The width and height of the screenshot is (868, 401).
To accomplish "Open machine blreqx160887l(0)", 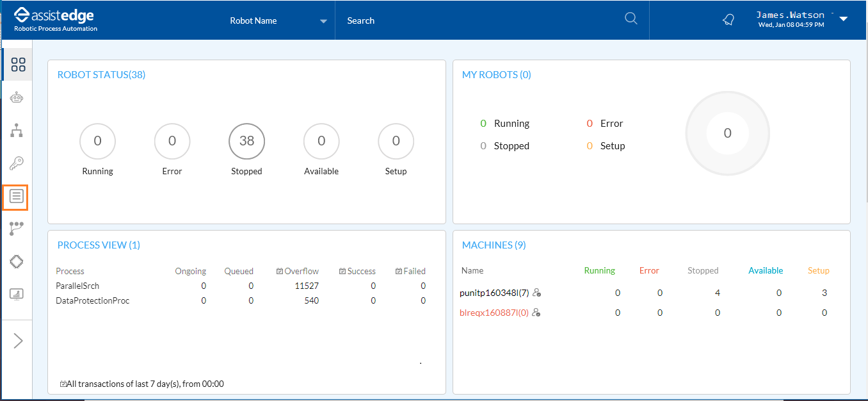I will [x=494, y=313].
